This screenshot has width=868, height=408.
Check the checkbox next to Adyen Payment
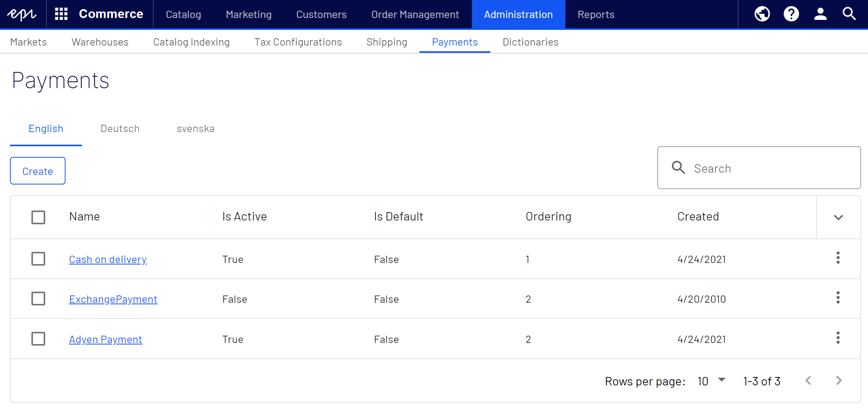point(38,339)
